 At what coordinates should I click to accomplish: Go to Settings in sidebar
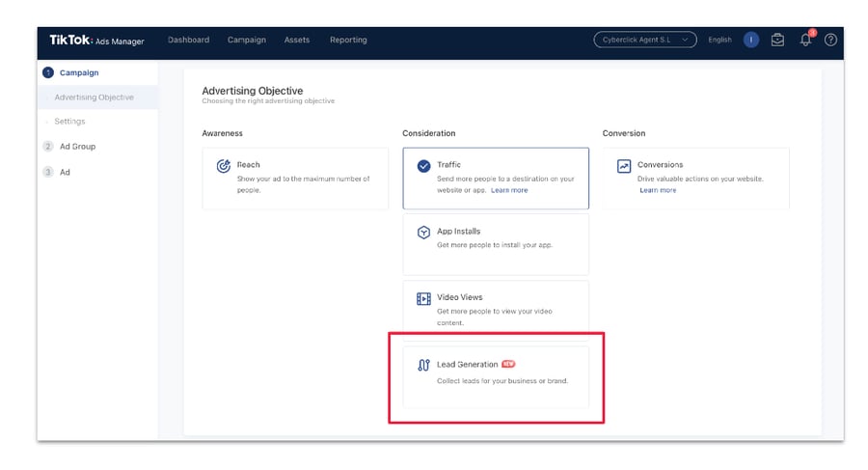point(69,122)
